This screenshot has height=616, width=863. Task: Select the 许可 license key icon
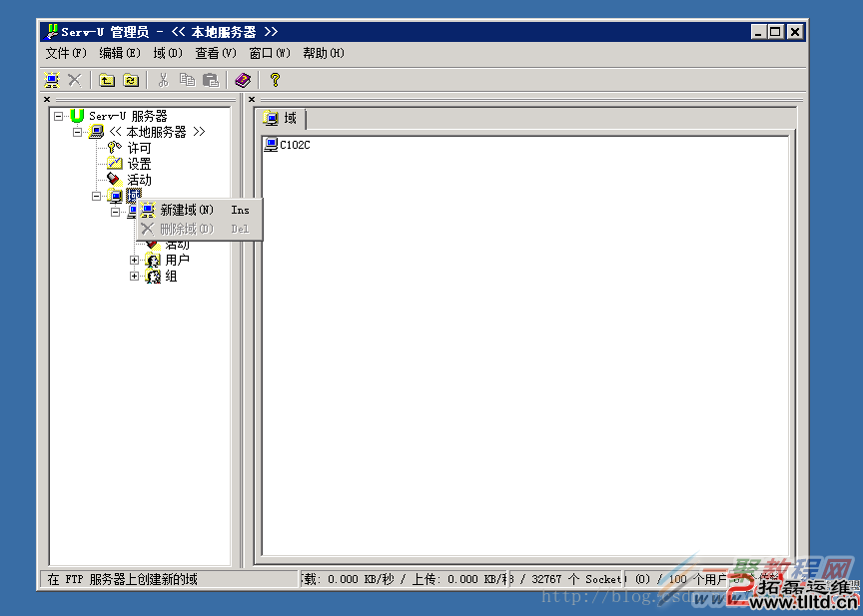click(115, 148)
